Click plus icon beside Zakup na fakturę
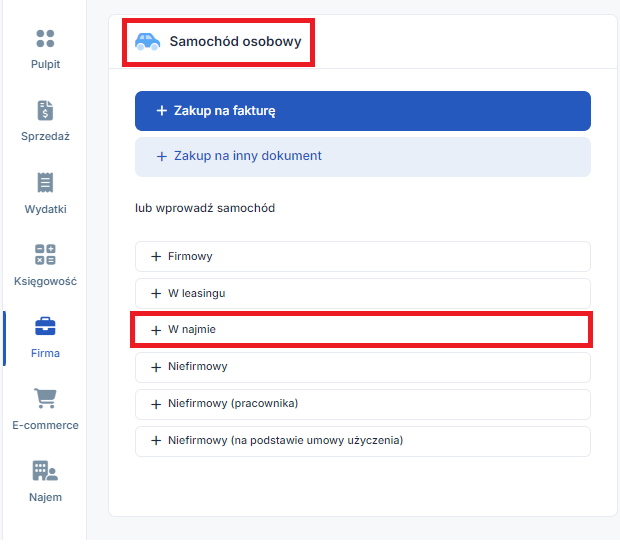 pos(161,111)
